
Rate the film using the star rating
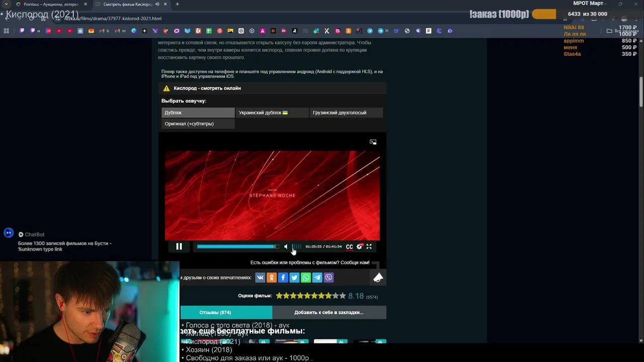coord(310,296)
